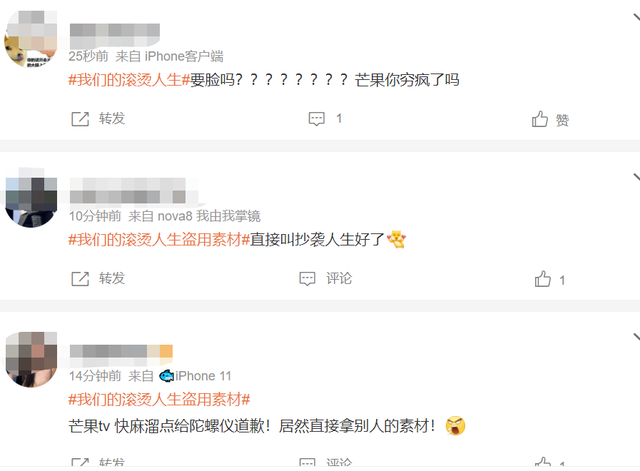The width and height of the screenshot is (640, 471).
Task: Click the angry face emoji in the third post
Action: point(456,426)
